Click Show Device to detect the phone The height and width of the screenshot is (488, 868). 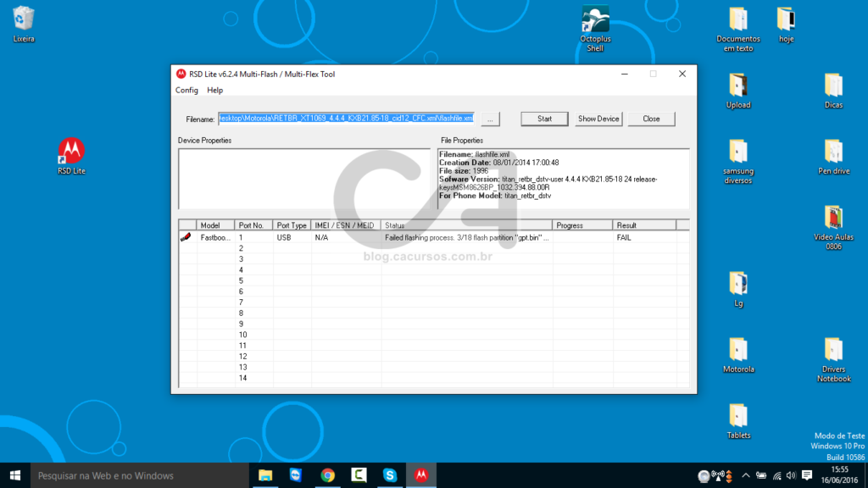(598, 119)
